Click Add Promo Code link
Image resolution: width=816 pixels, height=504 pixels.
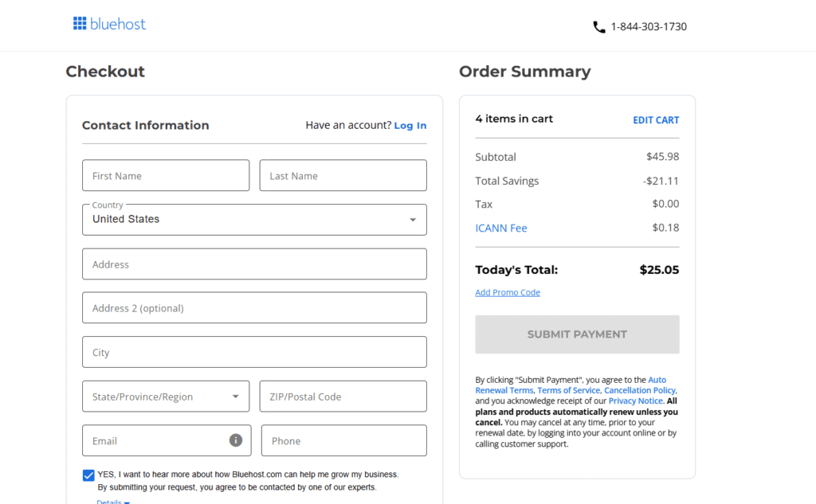(508, 292)
